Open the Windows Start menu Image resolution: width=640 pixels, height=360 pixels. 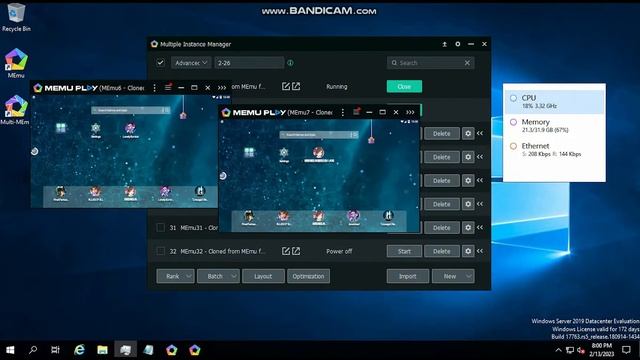pyautogui.click(x=10, y=350)
